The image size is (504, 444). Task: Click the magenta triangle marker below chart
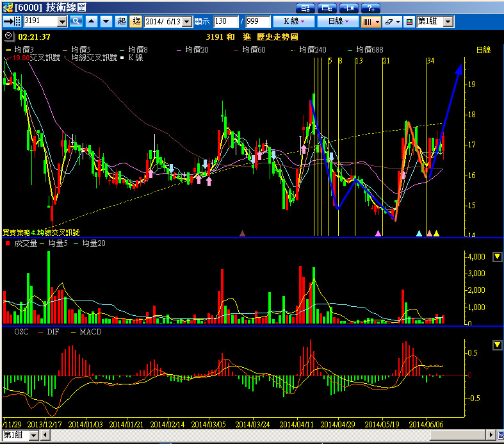click(378, 233)
